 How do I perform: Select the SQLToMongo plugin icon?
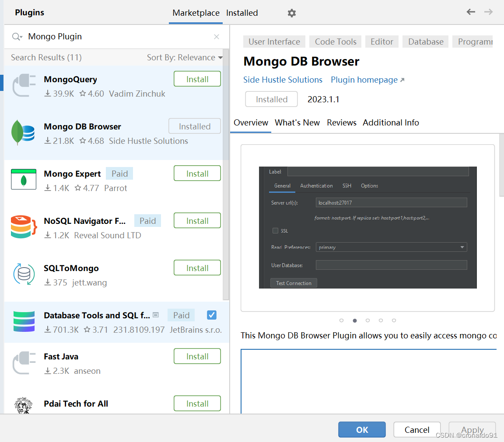coord(24,274)
